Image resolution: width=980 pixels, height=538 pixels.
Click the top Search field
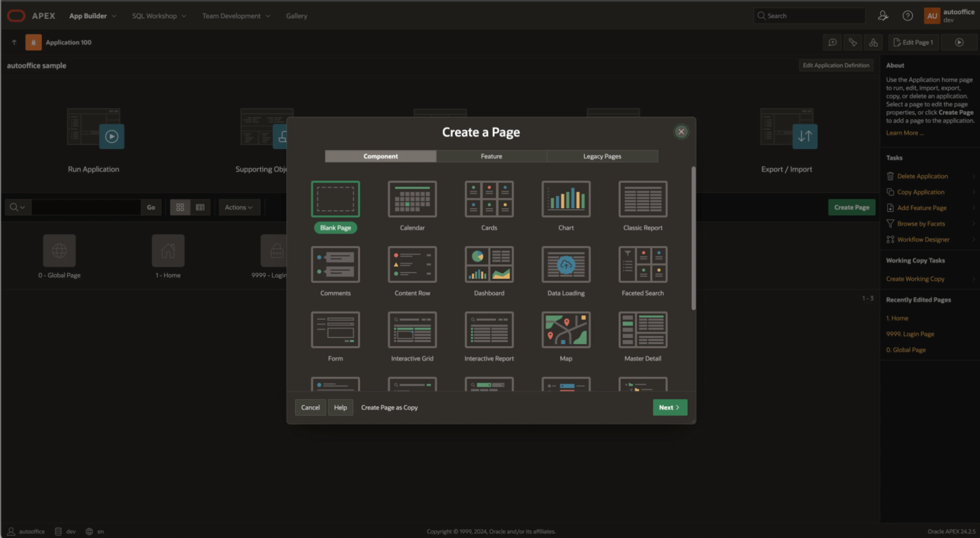(809, 16)
